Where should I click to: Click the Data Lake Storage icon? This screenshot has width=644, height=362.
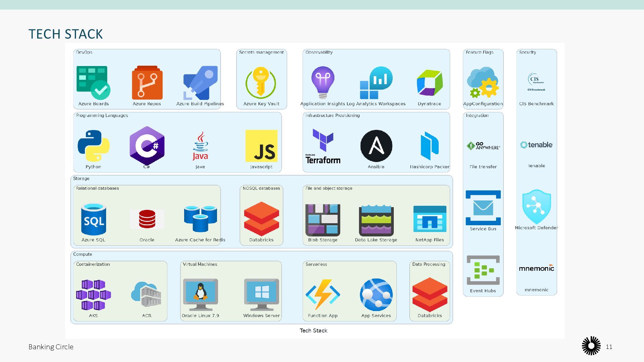click(x=376, y=220)
